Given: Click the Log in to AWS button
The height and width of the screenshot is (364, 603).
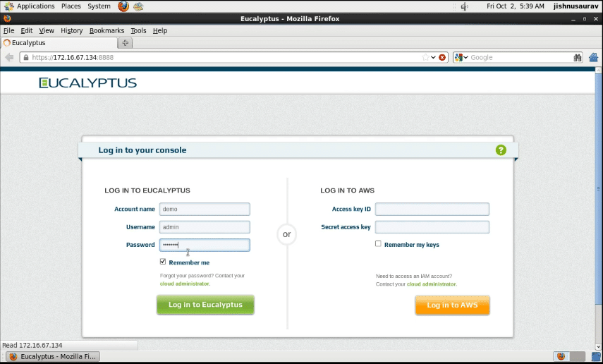Looking at the screenshot, I should point(452,305).
